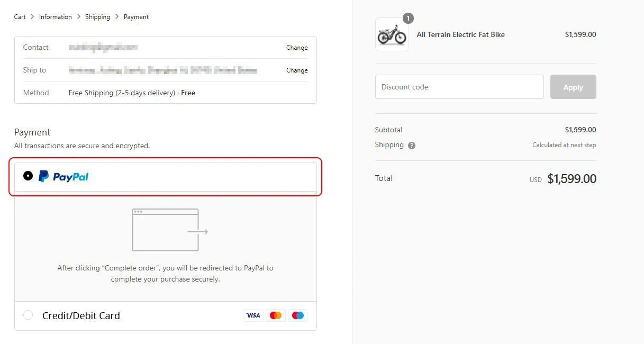This screenshot has height=344, width=644.
Task: Apply the discount code
Action: pos(573,87)
